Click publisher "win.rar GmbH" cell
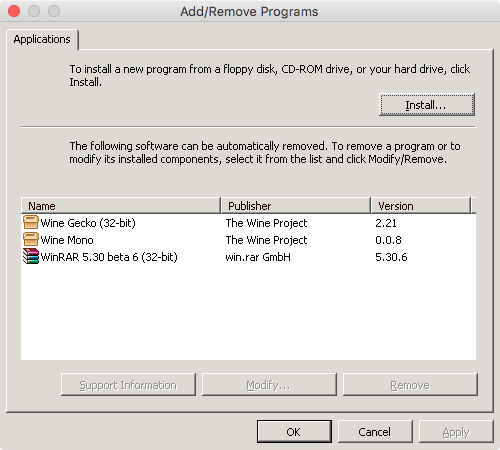500x450 pixels. [258, 257]
